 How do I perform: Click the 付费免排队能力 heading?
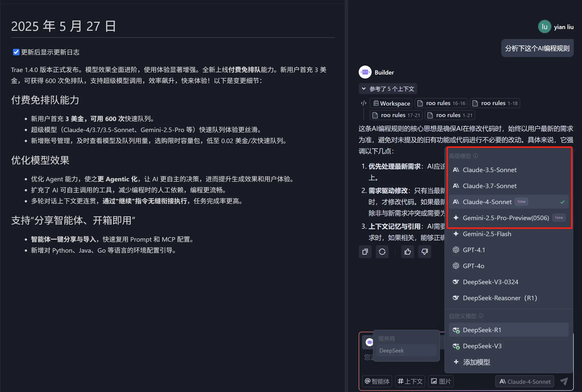pos(45,100)
